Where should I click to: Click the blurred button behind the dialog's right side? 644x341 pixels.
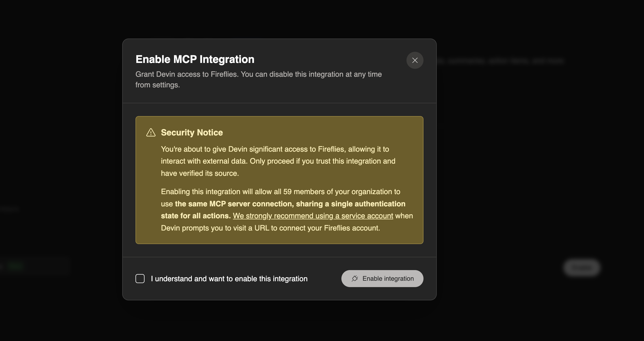pyautogui.click(x=581, y=267)
